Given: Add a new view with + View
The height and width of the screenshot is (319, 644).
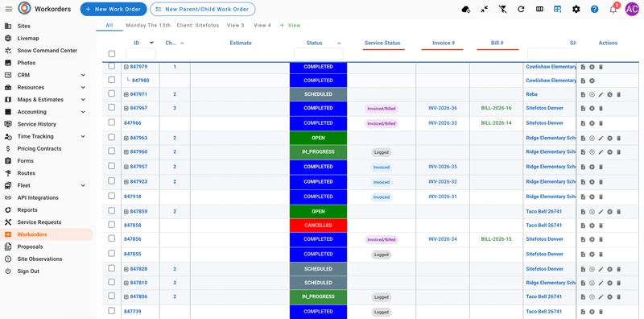Looking at the screenshot, I should (x=290, y=26).
